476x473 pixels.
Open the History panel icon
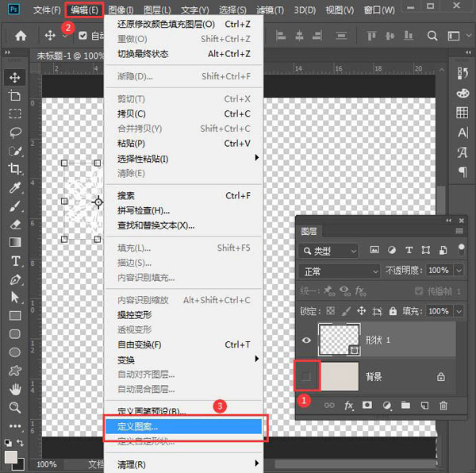tap(463, 73)
